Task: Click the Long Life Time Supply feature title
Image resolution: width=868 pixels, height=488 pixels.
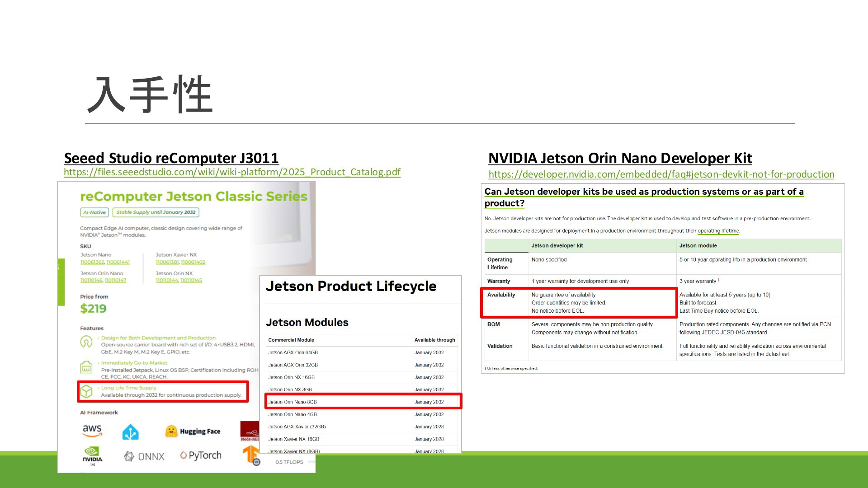Action: (128, 388)
